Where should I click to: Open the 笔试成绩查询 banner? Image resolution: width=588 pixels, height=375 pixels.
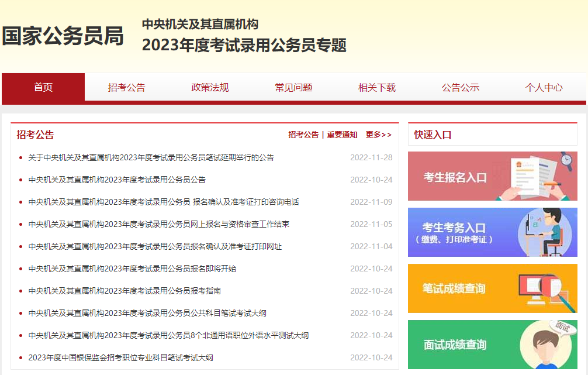coord(492,288)
